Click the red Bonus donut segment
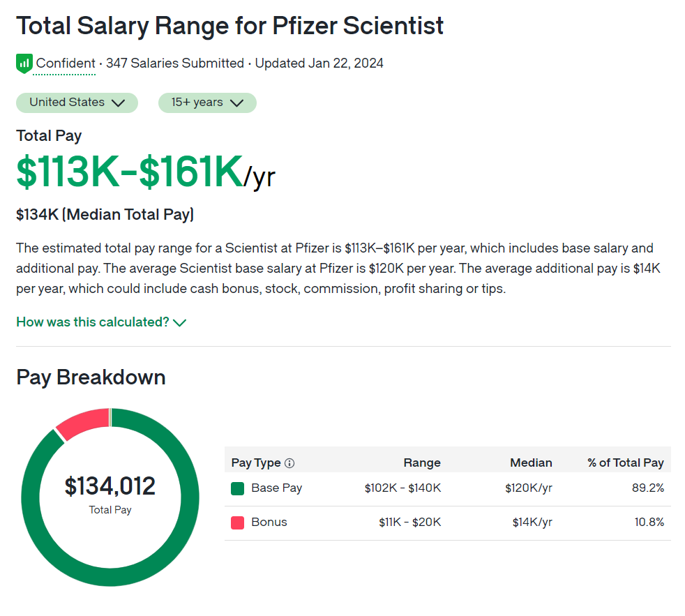685x616 pixels. click(x=82, y=422)
